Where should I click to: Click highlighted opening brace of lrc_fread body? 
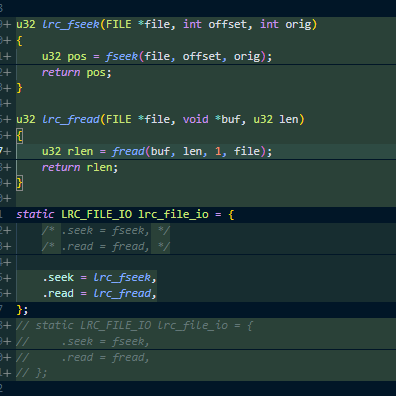coord(19,136)
